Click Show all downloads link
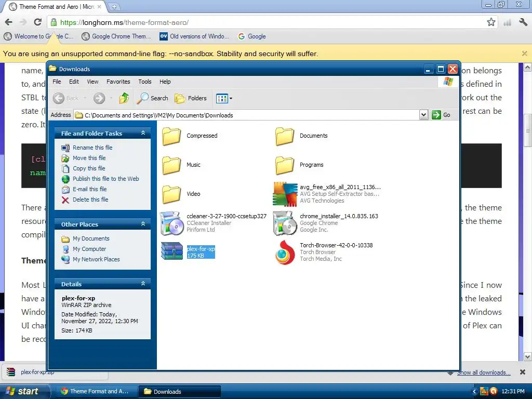 click(x=484, y=373)
